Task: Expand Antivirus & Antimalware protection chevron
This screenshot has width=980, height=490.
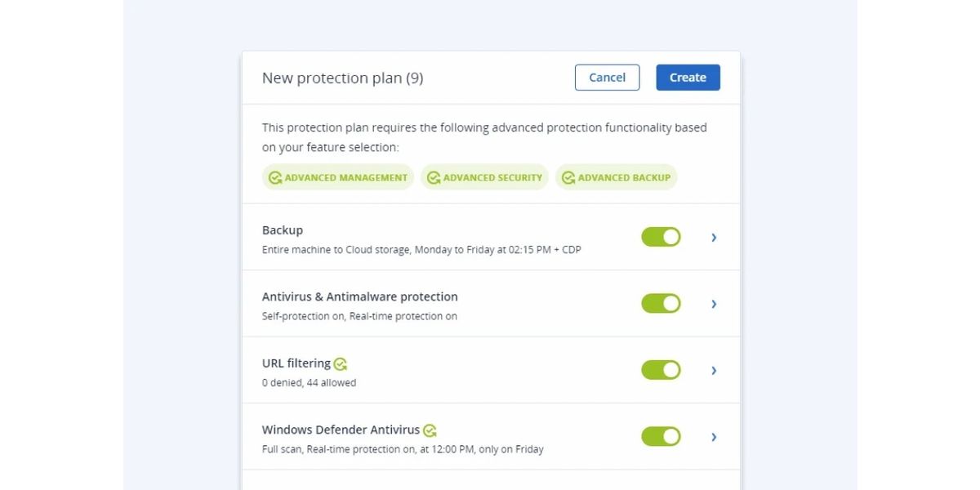Action: 714,304
